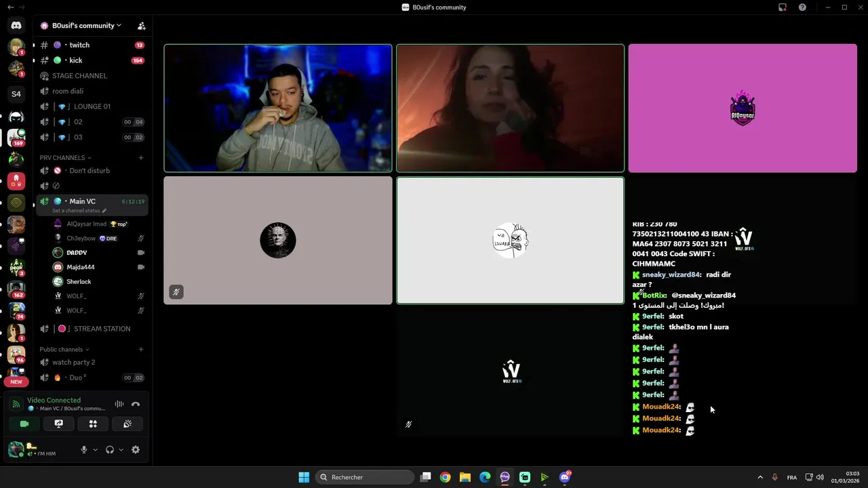Collapse the PRV CHANNELS category
Viewport: 868px width, 488px height.
pos(65,158)
